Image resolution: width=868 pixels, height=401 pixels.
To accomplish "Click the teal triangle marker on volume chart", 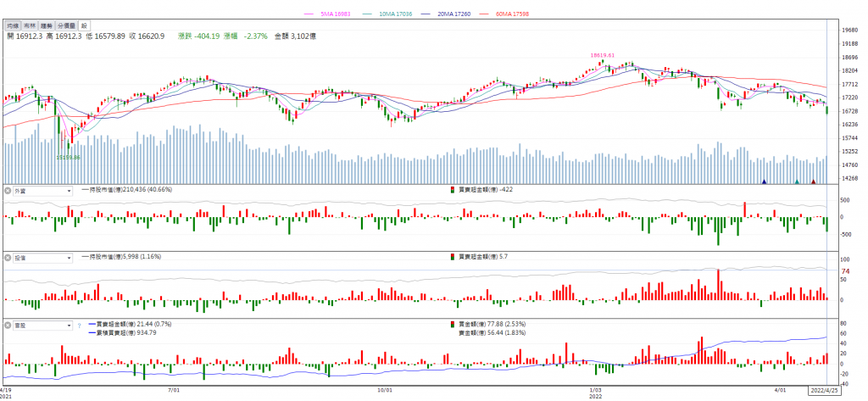I will click(x=796, y=181).
